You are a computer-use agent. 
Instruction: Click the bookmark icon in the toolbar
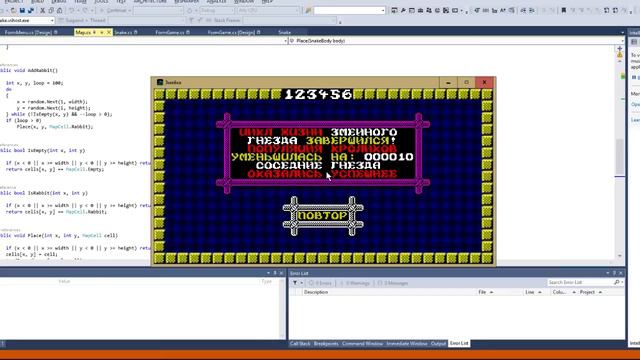(x=564, y=10)
